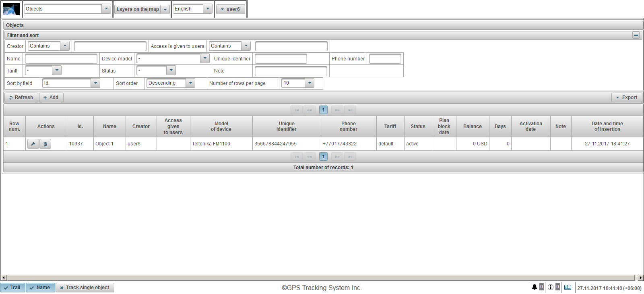Open the user6 account menu
Image resolution: width=644 pixels, height=294 pixels.
click(x=231, y=9)
